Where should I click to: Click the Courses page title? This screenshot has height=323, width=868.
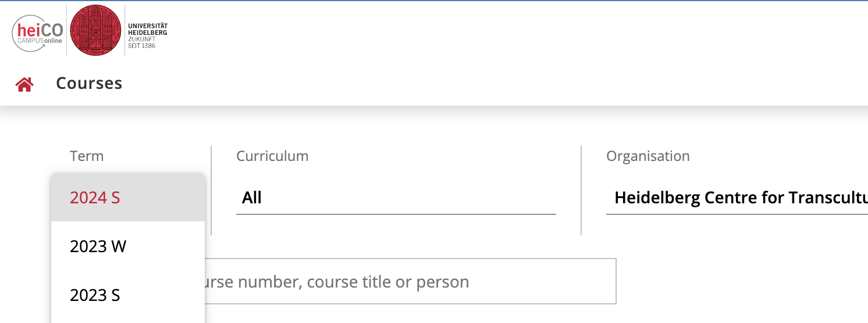(x=89, y=84)
